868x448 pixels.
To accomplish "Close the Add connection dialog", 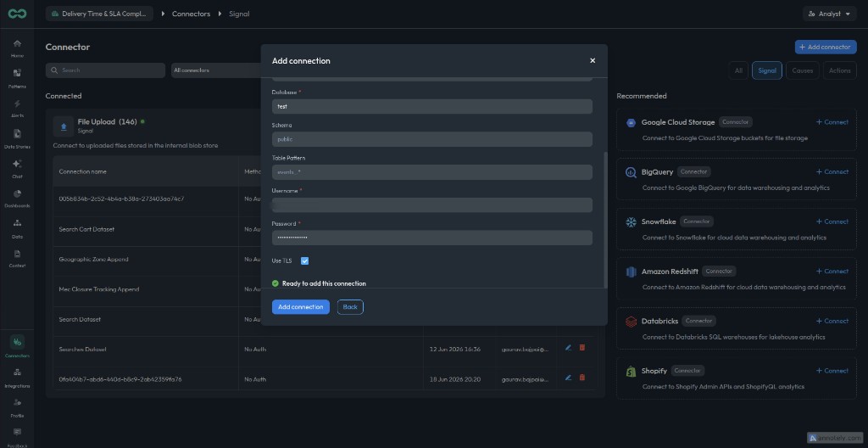I will 593,60.
